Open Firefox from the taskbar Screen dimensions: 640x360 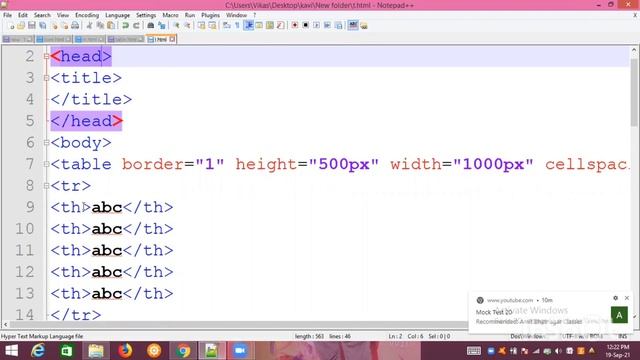pyautogui.click(x=125, y=351)
